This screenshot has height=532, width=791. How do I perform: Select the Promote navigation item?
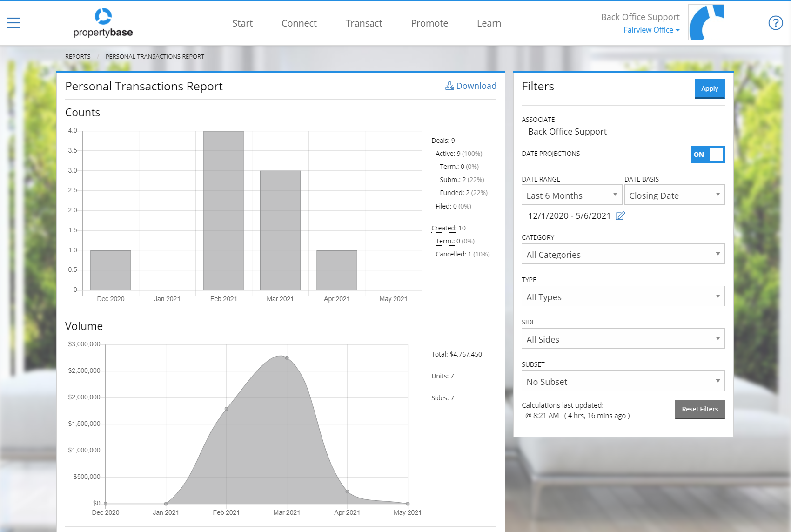tap(429, 23)
